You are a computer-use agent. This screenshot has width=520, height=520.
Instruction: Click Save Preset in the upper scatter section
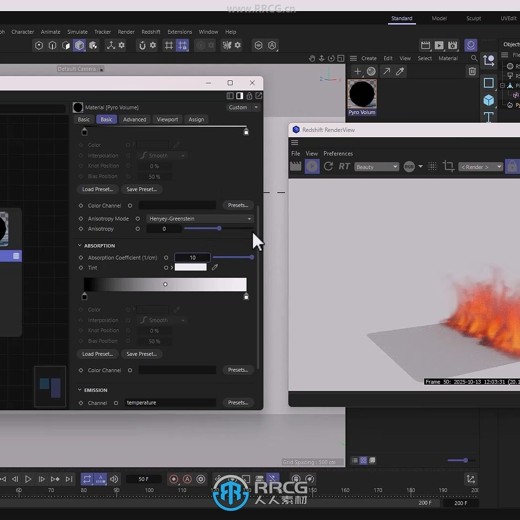(142, 189)
